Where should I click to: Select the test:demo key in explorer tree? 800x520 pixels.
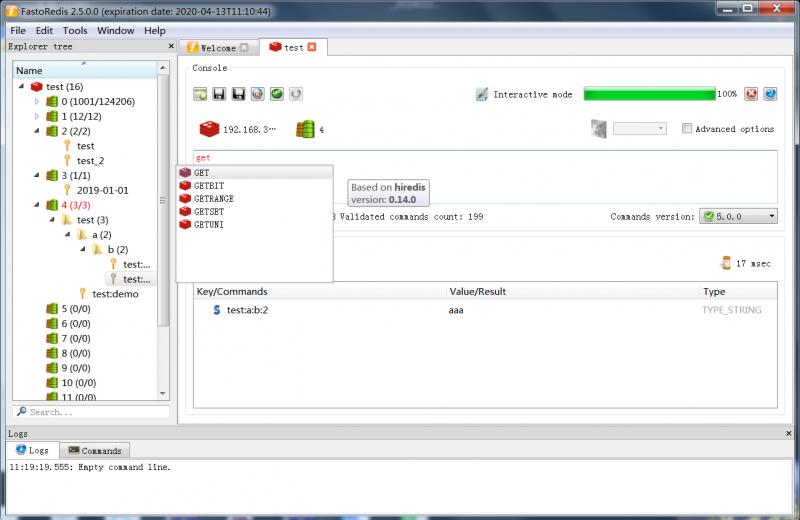coord(115,294)
